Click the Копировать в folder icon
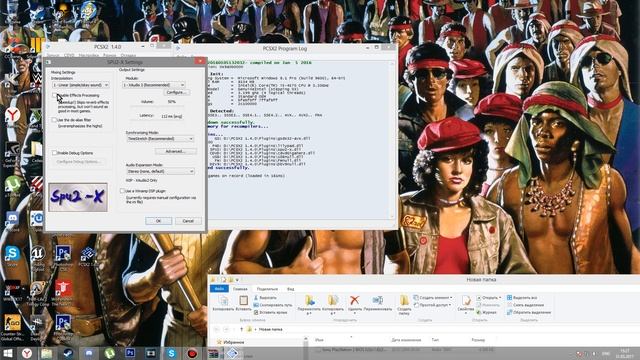 [333, 301]
